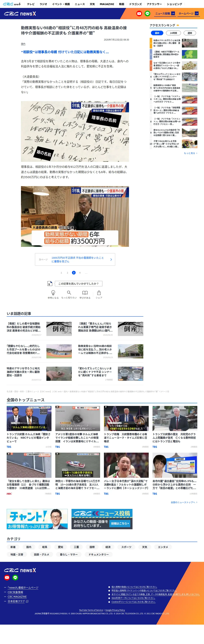204x644 pixels.
Task: Open テレビ in the top navigation
Action: coord(31,4)
